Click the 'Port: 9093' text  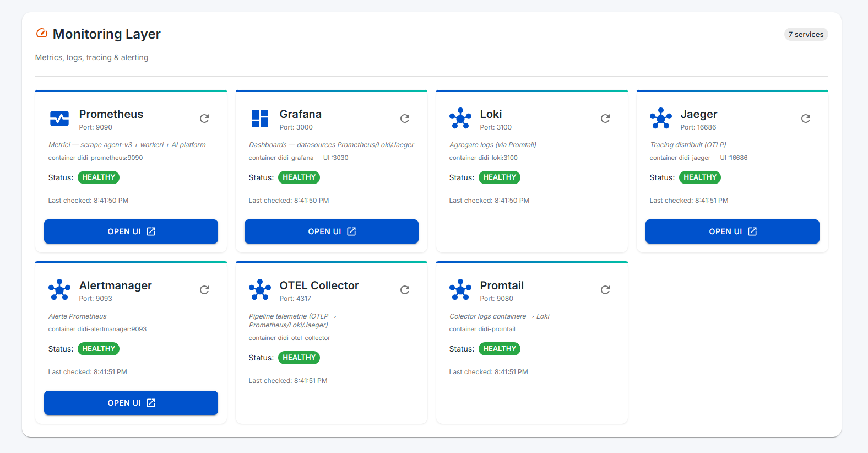pyautogui.click(x=96, y=299)
